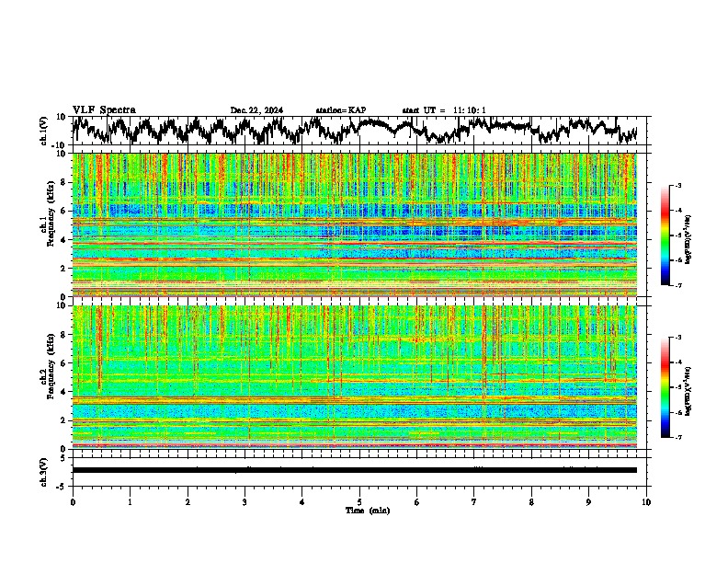Click the ch.2 color scale bar

click(x=665, y=387)
